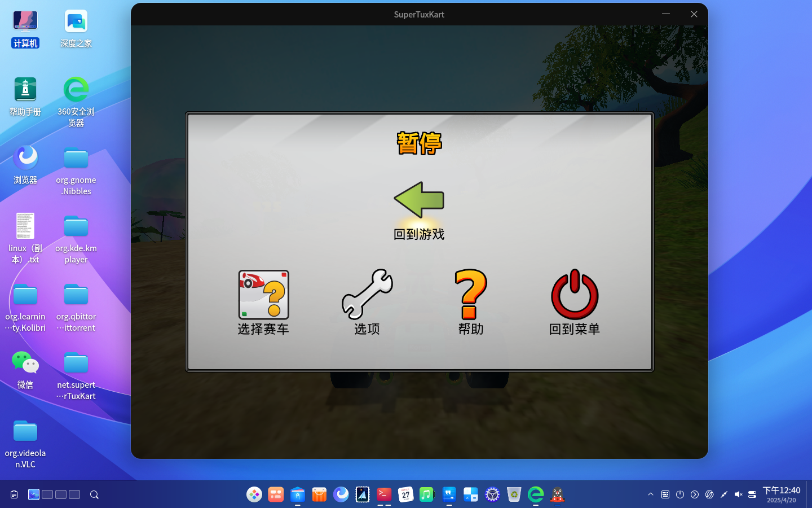Click the 选项 label
This screenshot has height=508, width=812.
(367, 329)
